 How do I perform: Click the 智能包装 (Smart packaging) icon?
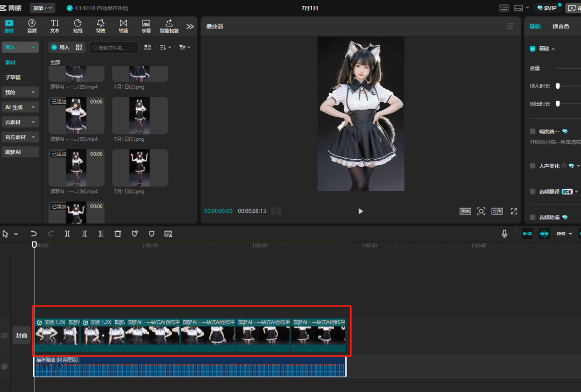tap(168, 25)
